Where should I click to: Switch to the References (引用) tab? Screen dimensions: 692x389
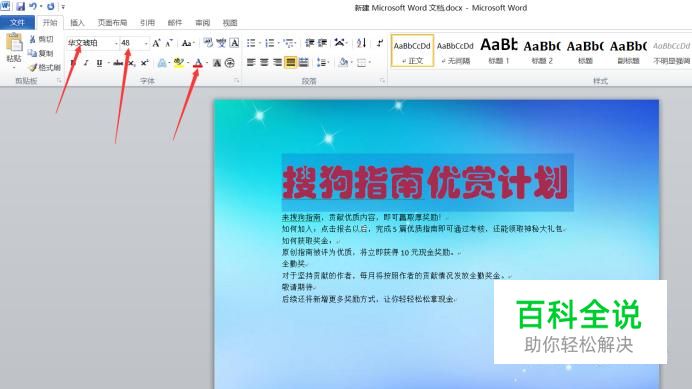pos(147,23)
